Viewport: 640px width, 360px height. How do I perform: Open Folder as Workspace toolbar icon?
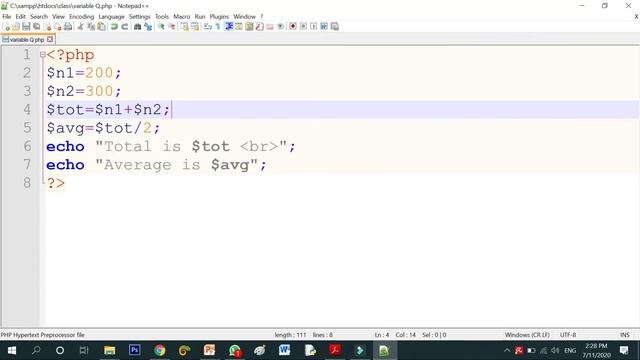pyautogui.click(x=270, y=27)
